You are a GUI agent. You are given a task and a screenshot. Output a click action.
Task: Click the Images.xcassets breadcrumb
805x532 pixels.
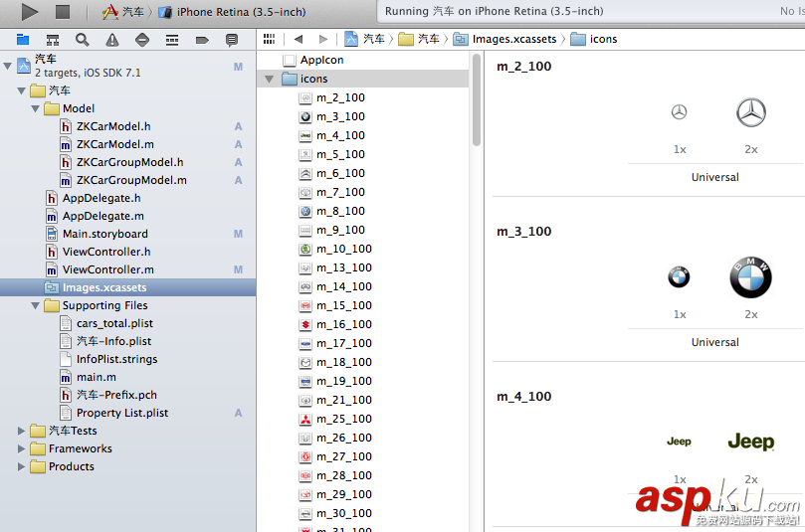coord(505,39)
